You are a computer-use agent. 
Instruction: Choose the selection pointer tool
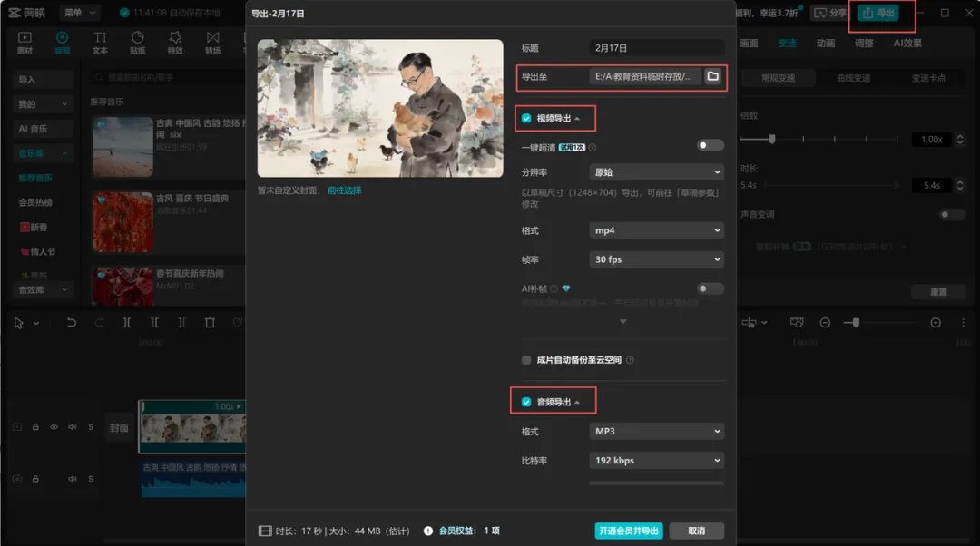click(x=19, y=322)
